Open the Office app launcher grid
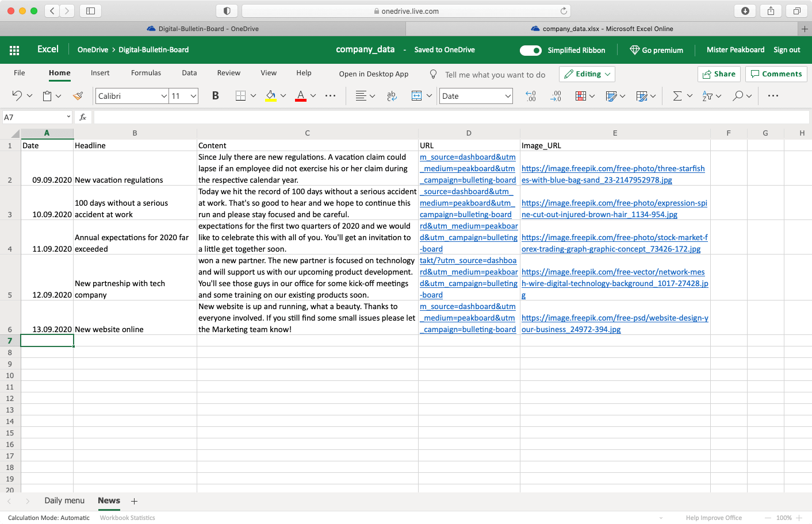812x524 pixels. pyautogui.click(x=14, y=50)
